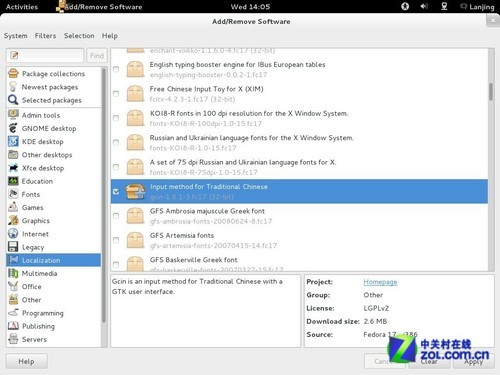The height and width of the screenshot is (375, 500).
Task: Click the package icon for GFS Artemisia fonts
Action: [135, 240]
